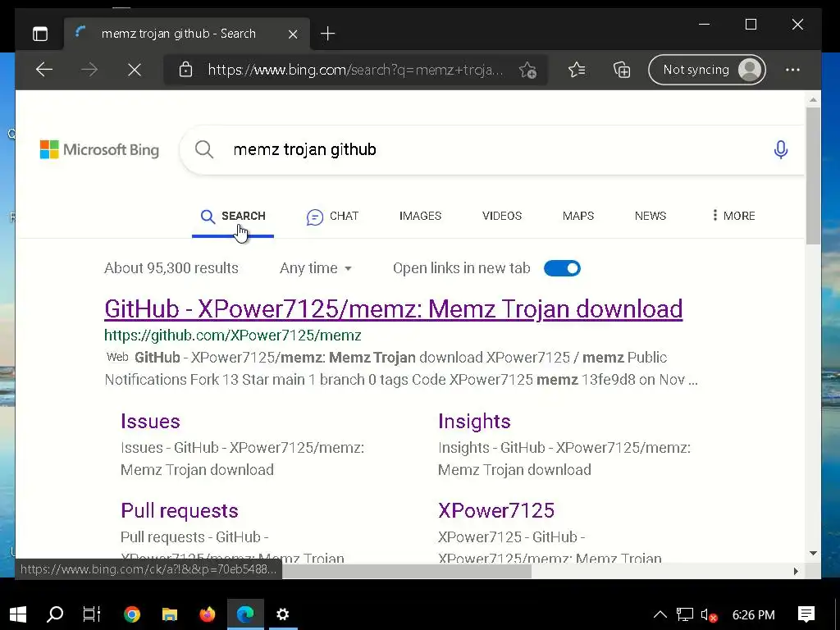
Task: Switch to the IMAGES tab
Action: pyautogui.click(x=420, y=216)
